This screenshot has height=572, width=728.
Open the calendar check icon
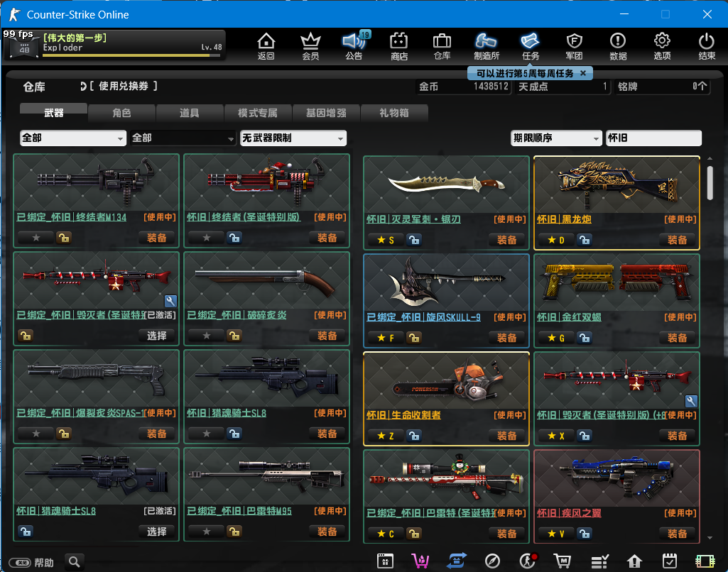coord(670,561)
